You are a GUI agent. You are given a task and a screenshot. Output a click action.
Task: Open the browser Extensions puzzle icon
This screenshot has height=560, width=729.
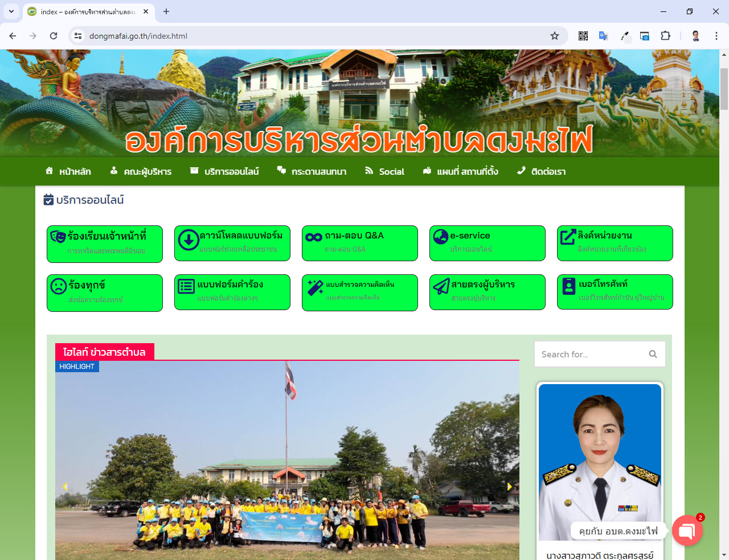(x=665, y=36)
